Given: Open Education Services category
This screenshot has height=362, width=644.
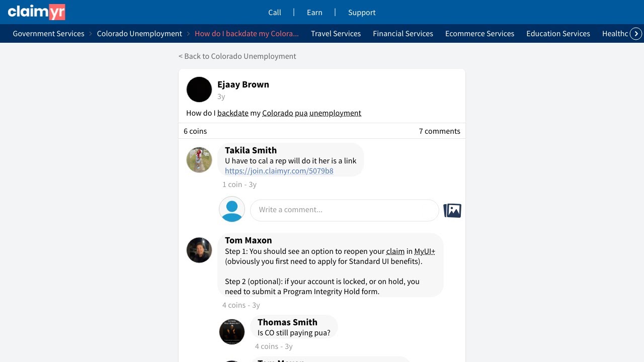Looking at the screenshot, I should (x=558, y=34).
